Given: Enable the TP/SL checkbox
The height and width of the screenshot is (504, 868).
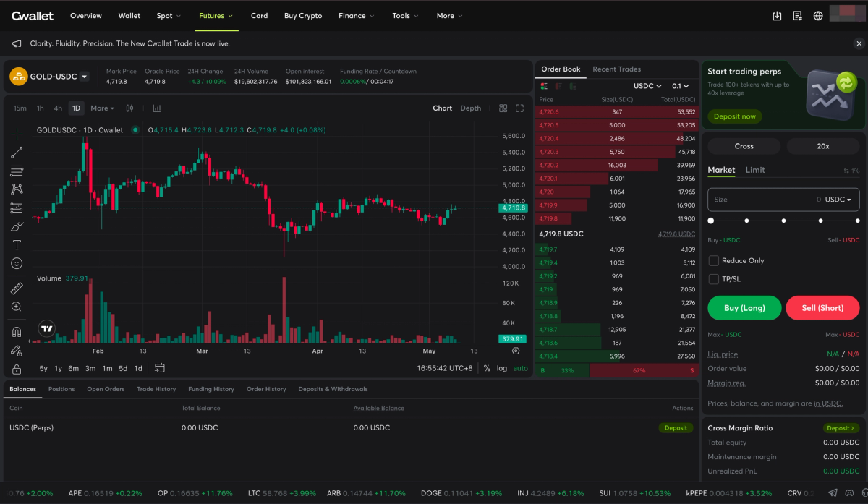Looking at the screenshot, I should pos(714,279).
